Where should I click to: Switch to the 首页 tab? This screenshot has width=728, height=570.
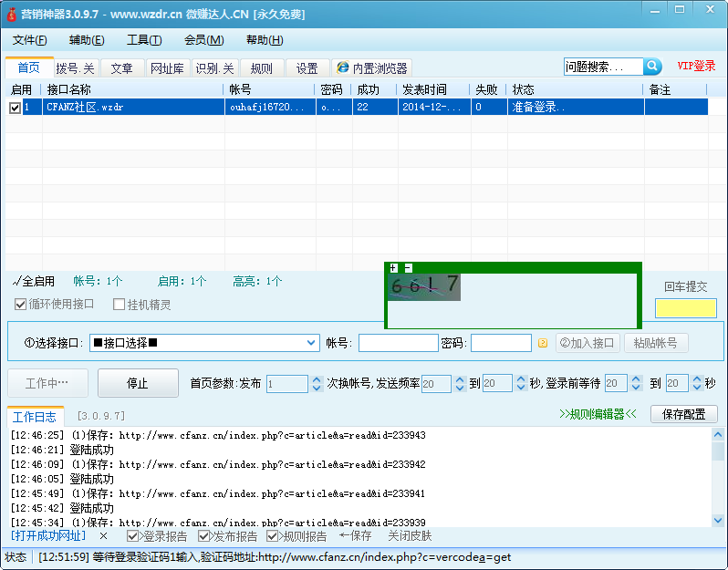pos(29,67)
